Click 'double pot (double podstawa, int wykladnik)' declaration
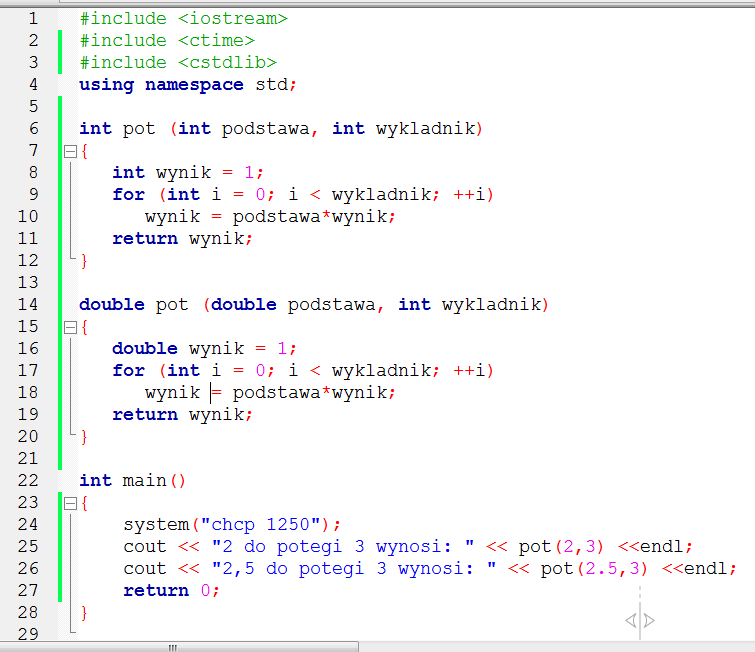 [314, 305]
